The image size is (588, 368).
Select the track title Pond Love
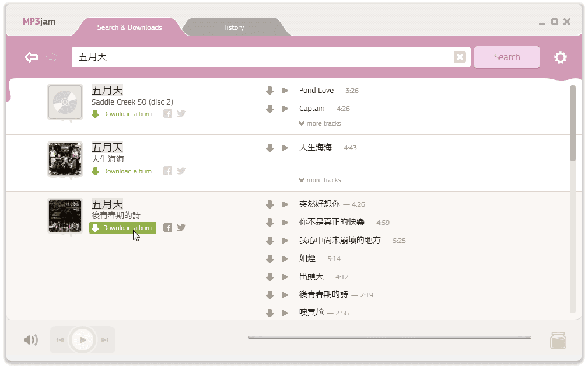click(316, 91)
